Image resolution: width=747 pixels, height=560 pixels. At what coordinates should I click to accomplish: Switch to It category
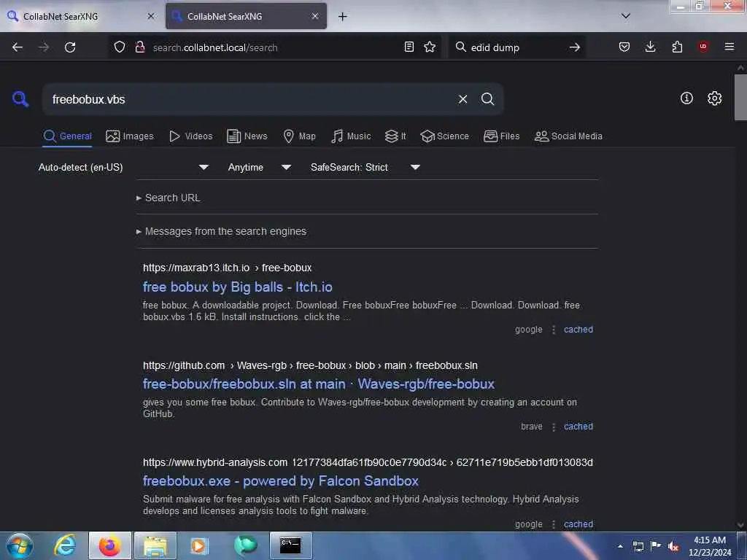(x=395, y=136)
